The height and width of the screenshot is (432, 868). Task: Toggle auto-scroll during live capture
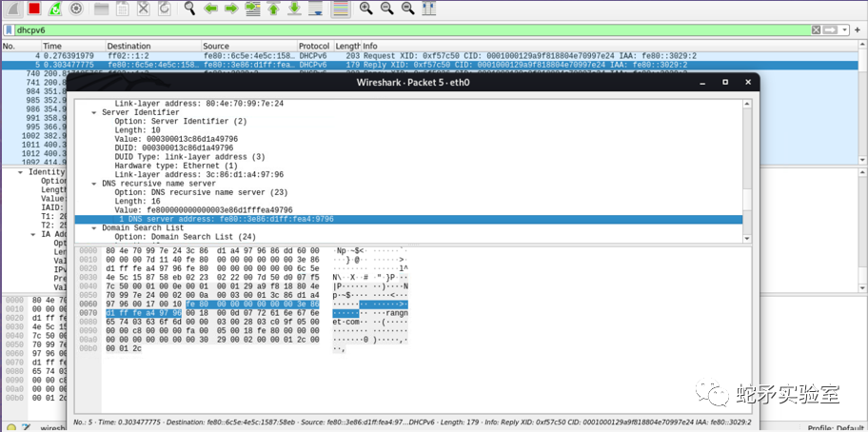[316, 9]
